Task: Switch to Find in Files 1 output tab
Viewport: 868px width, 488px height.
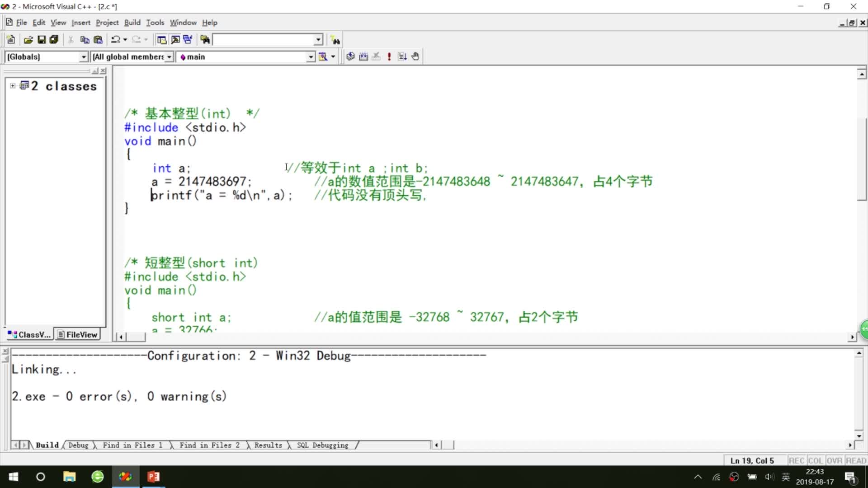Action: point(132,446)
